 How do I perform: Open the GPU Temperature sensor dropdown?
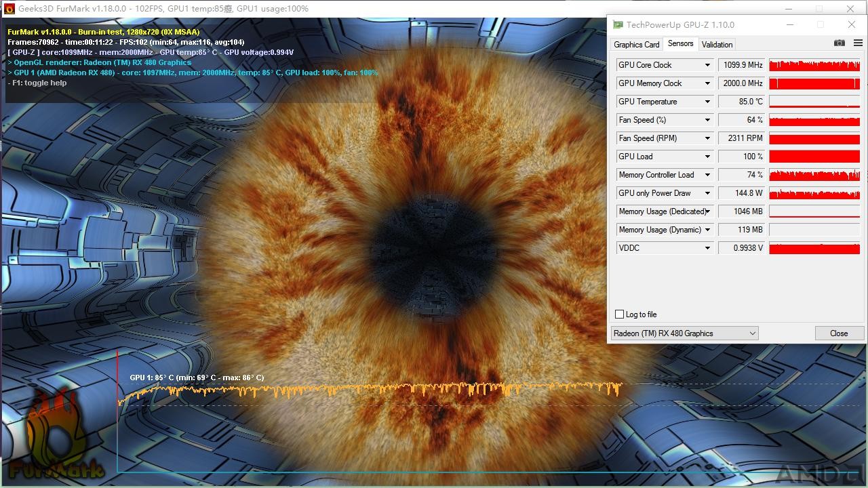point(707,102)
